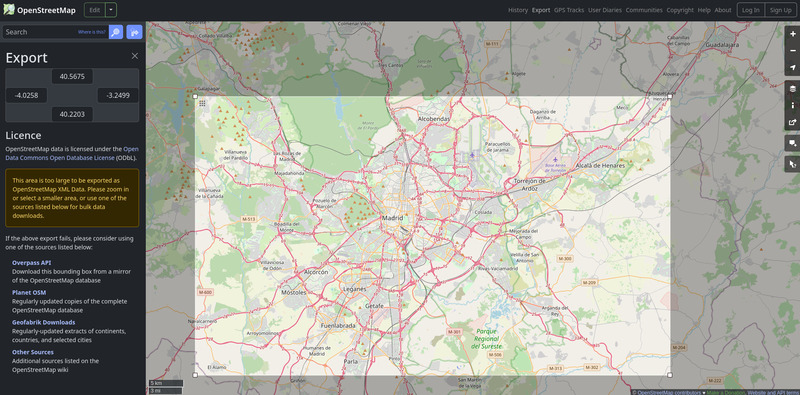Open the map key info panel
Screen dimensions: 800x395
tap(792, 105)
